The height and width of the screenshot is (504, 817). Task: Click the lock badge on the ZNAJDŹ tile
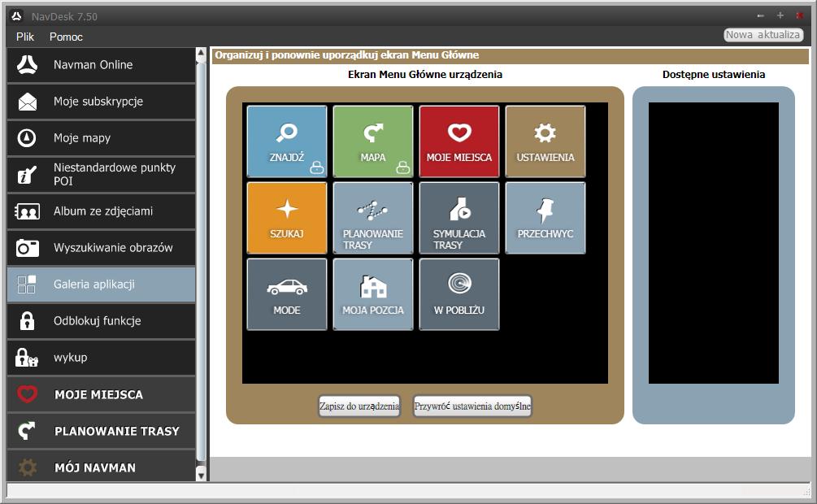pyautogui.click(x=317, y=167)
